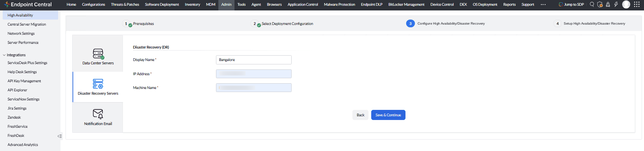This screenshot has height=151, width=644.
Task: Focus the Display Name field
Action: 254,60
